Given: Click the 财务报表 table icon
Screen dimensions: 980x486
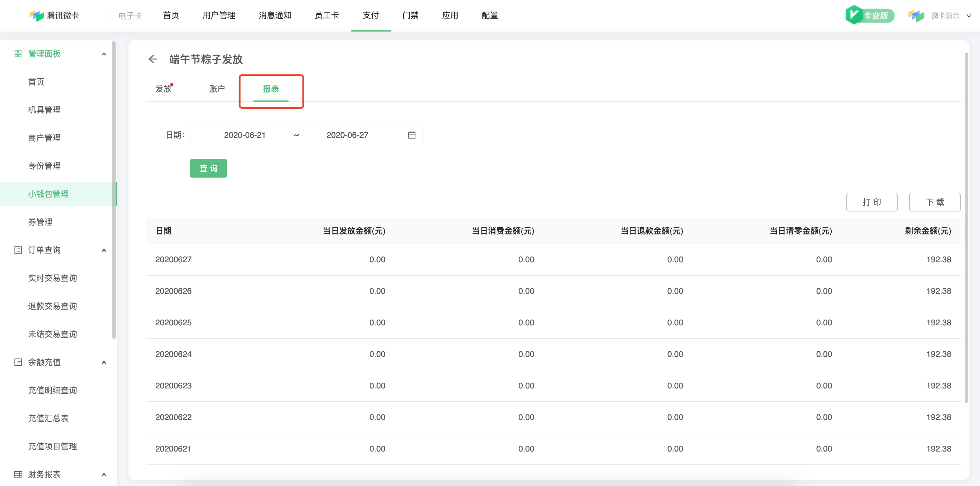Looking at the screenshot, I should [18, 474].
